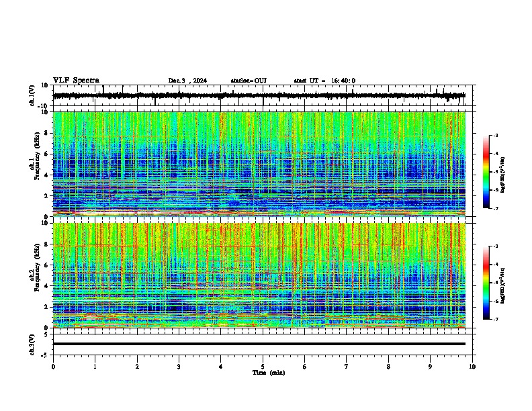Select the "start UT = 16:40:0" text

[x=324, y=81]
